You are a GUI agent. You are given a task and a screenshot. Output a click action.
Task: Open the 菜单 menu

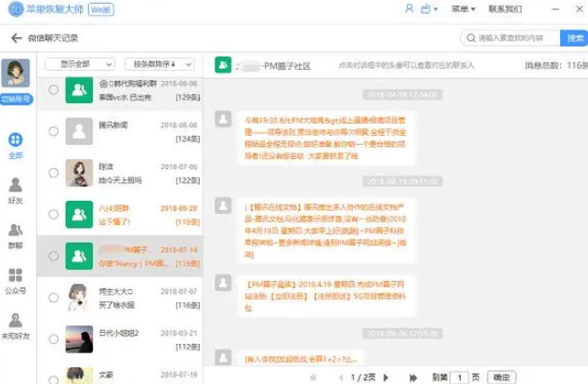tap(464, 8)
